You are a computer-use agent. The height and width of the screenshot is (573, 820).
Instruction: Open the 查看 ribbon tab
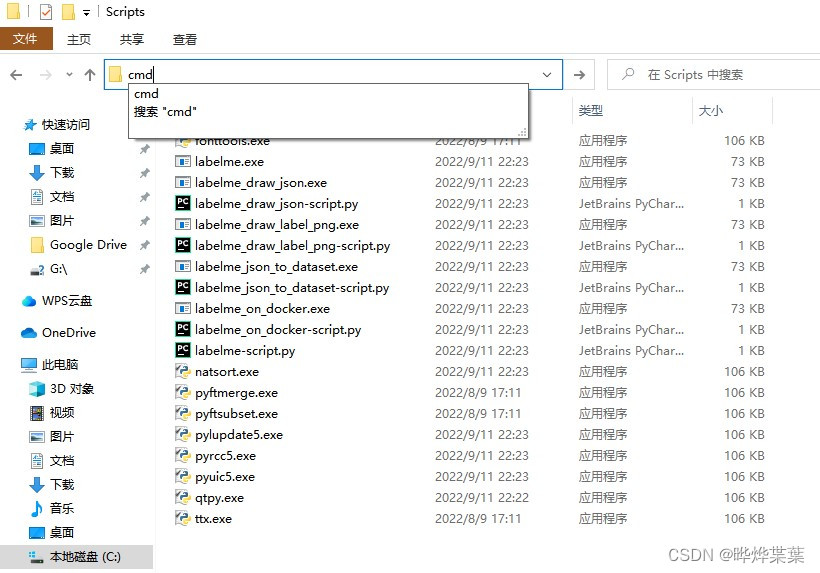(x=185, y=39)
